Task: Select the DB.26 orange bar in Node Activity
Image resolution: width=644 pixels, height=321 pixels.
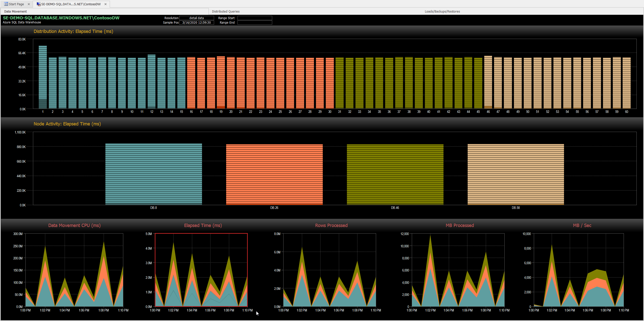Action: [x=274, y=173]
